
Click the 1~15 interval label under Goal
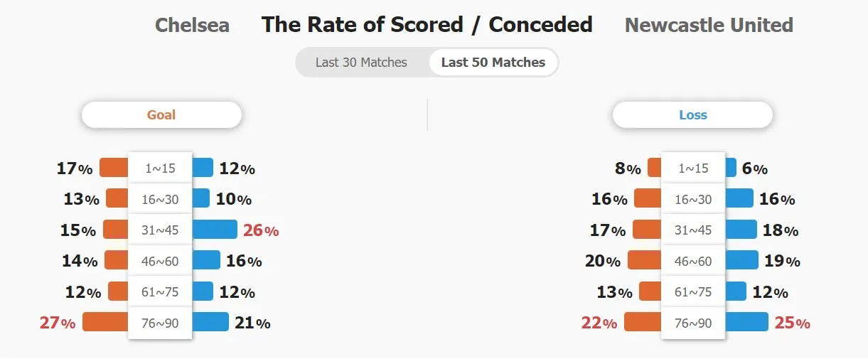(160, 168)
